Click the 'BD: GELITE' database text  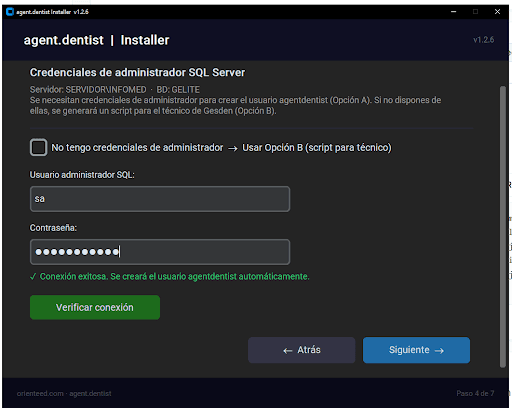[x=178, y=90]
